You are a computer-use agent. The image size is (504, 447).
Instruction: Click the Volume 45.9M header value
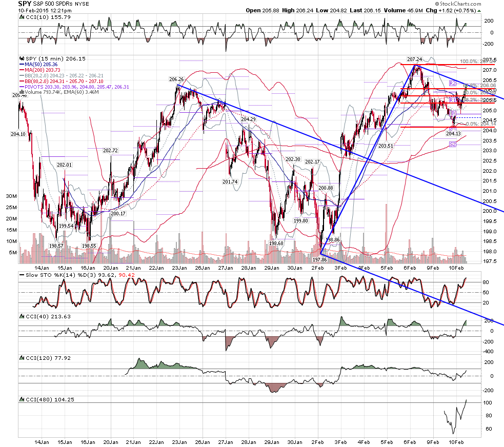coord(404,10)
